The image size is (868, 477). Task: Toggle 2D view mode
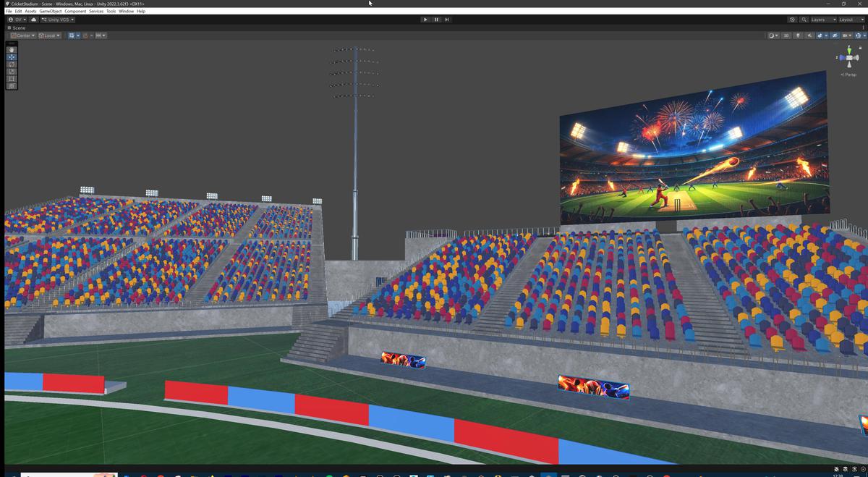coord(786,35)
